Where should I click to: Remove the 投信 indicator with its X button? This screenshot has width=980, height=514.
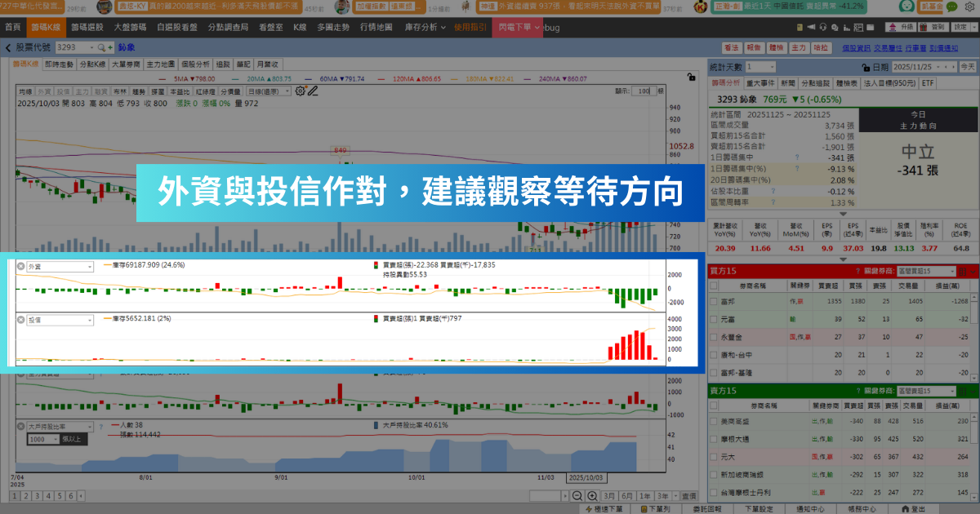(x=21, y=320)
